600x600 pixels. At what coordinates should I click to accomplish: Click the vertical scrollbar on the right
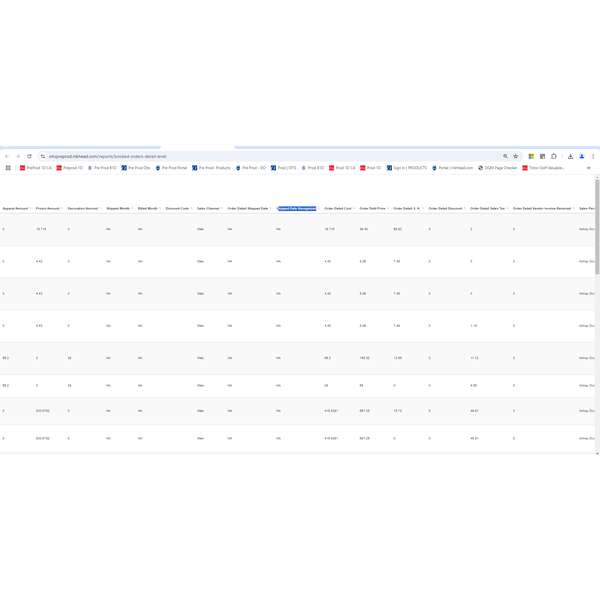click(596, 230)
